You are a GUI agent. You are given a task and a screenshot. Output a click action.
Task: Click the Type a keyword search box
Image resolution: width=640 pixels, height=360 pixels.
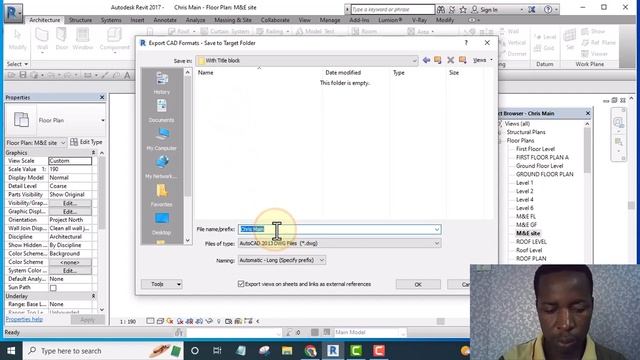[393, 9]
